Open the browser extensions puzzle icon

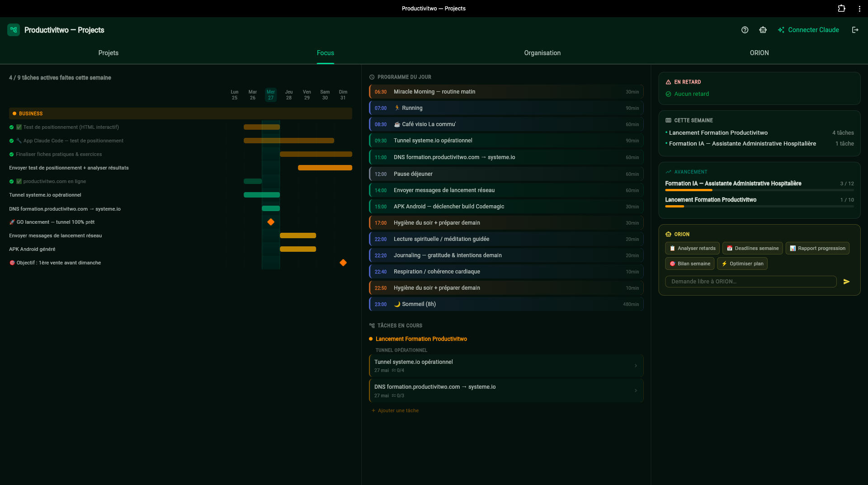click(841, 8)
